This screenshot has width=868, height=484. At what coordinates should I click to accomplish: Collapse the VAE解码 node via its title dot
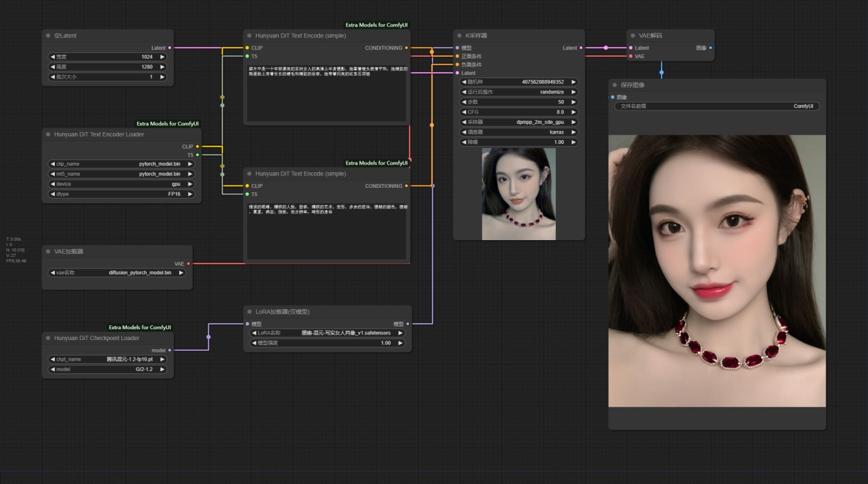[x=633, y=35]
